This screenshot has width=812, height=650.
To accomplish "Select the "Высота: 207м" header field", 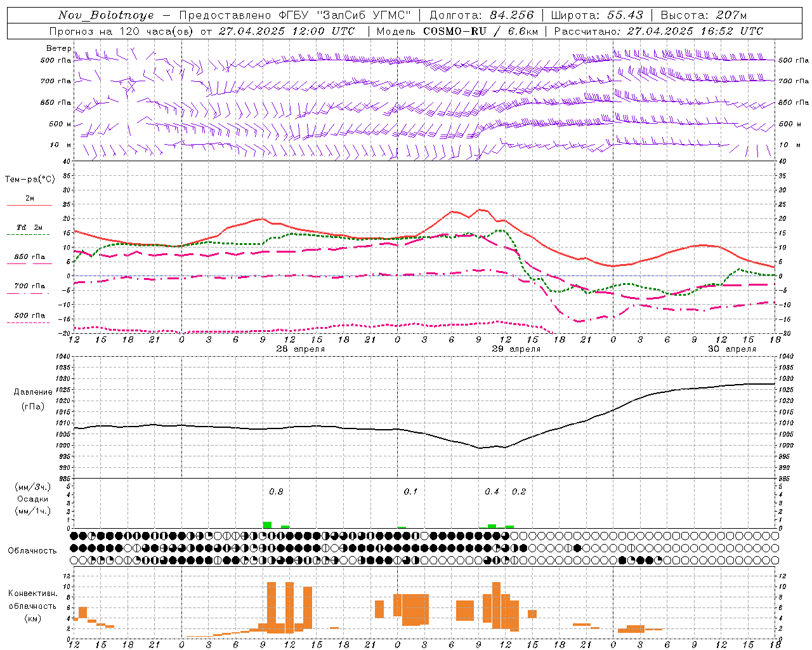I will tap(704, 15).
